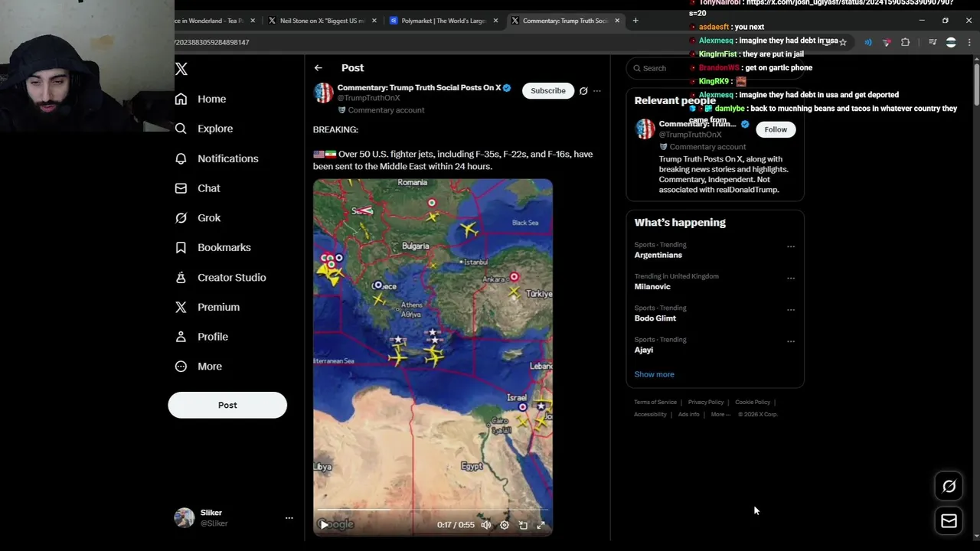Open Notifications in the sidebar
This screenshot has width=980, height=551.
tap(217, 158)
